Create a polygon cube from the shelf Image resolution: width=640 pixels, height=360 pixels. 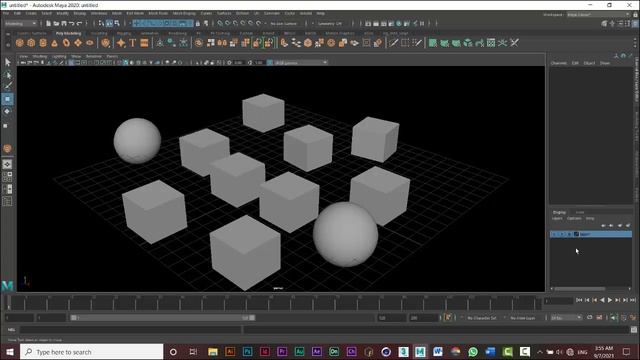point(31,43)
